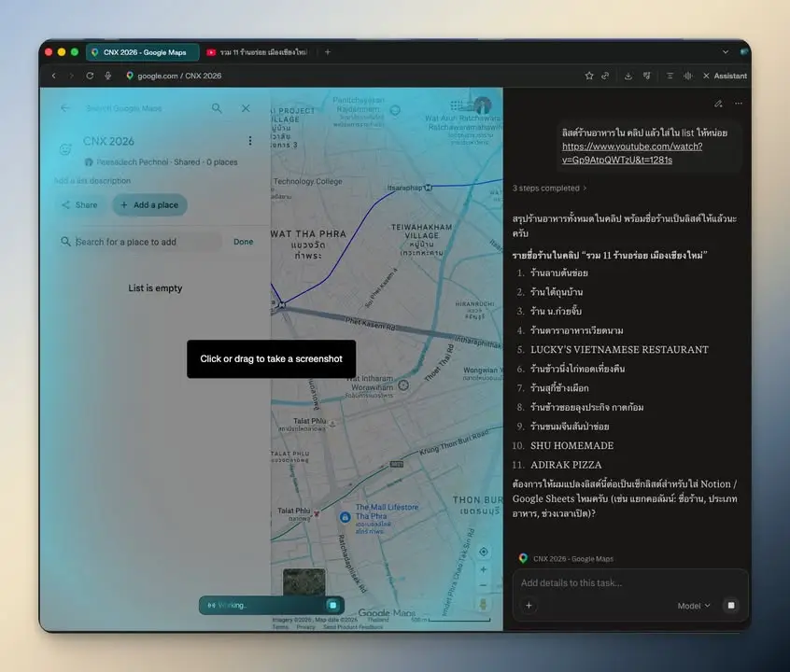Click the plus attach button in Assistant input
Screen dimensions: 790x672
(529, 606)
